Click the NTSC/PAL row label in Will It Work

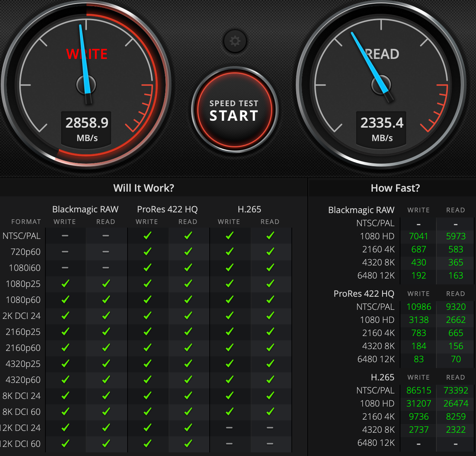(21, 236)
